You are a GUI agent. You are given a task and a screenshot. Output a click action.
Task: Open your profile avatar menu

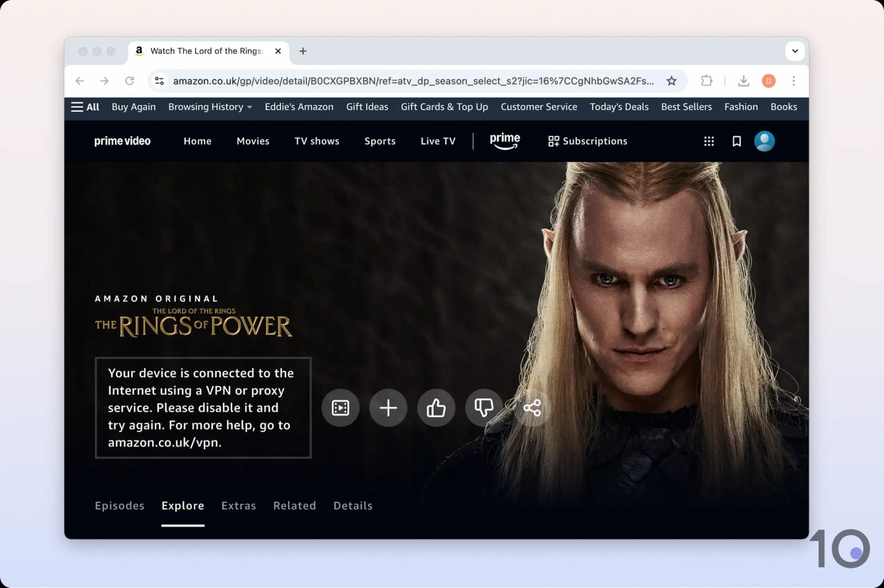(764, 141)
